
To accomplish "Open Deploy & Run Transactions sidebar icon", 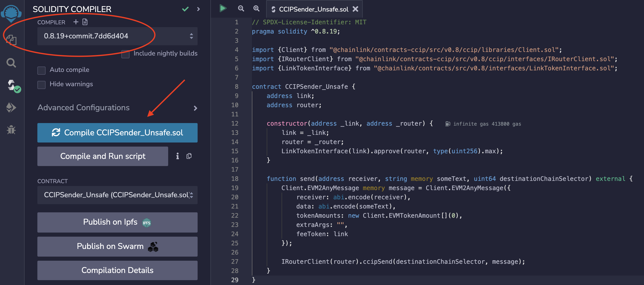I will click(x=11, y=107).
